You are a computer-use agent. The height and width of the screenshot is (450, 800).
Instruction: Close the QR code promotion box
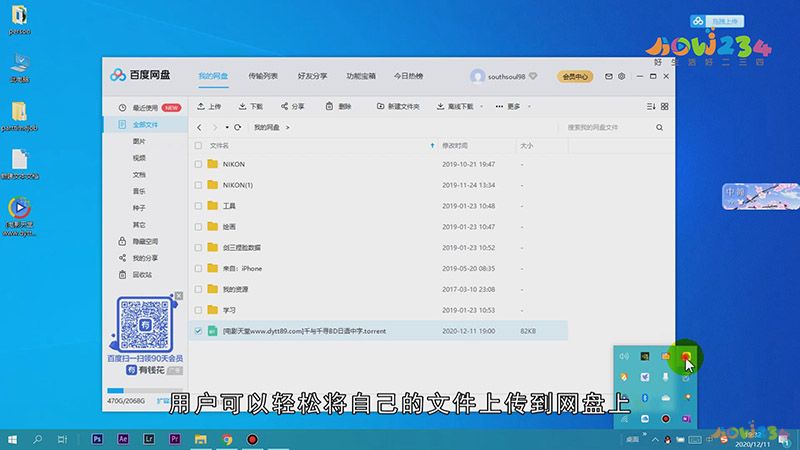[x=179, y=295]
